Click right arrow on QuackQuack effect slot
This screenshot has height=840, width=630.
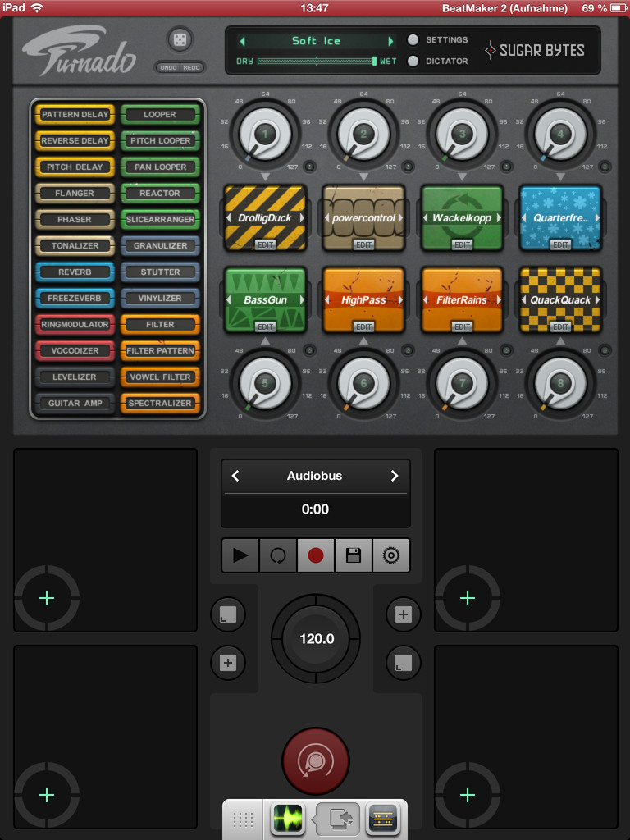tap(597, 300)
